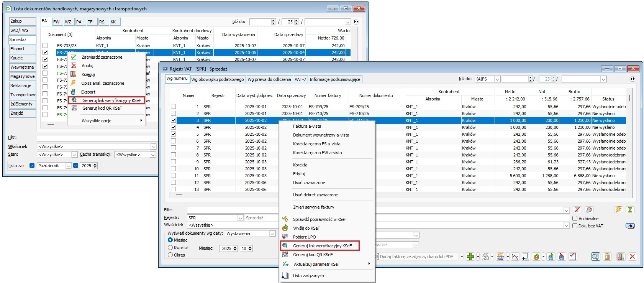The height and width of the screenshot is (283, 644).
Task: Click the green plus add document icon
Action: point(470,257)
